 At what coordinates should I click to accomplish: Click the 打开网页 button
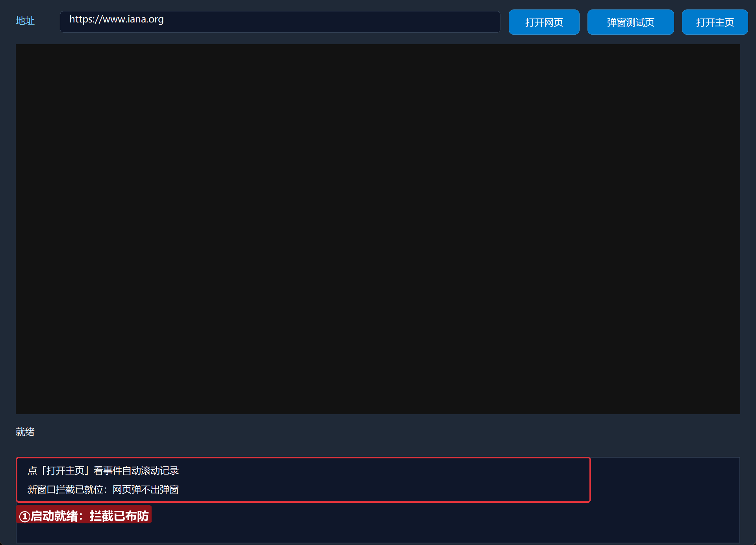(544, 22)
